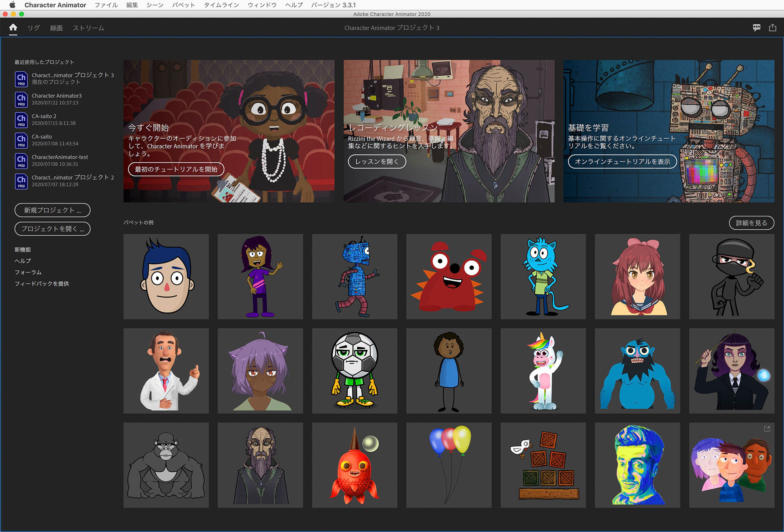The height and width of the screenshot is (532, 784).
Task: Open the Character Animator app menu
Action: [x=55, y=5]
